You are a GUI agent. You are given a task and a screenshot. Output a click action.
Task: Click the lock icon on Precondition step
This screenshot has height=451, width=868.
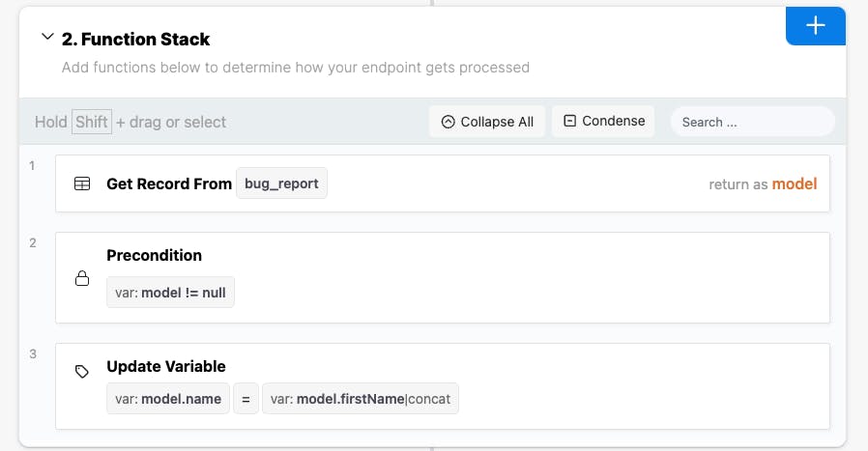coord(82,278)
